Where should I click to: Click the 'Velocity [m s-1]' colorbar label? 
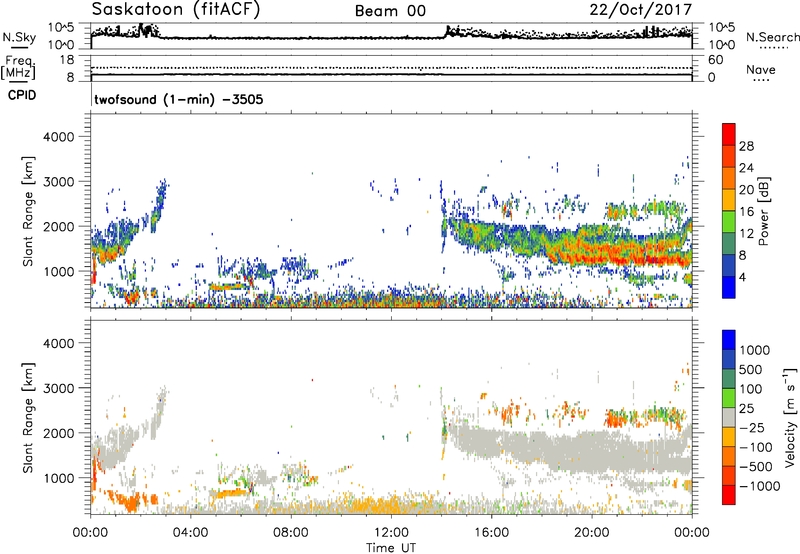791,417
